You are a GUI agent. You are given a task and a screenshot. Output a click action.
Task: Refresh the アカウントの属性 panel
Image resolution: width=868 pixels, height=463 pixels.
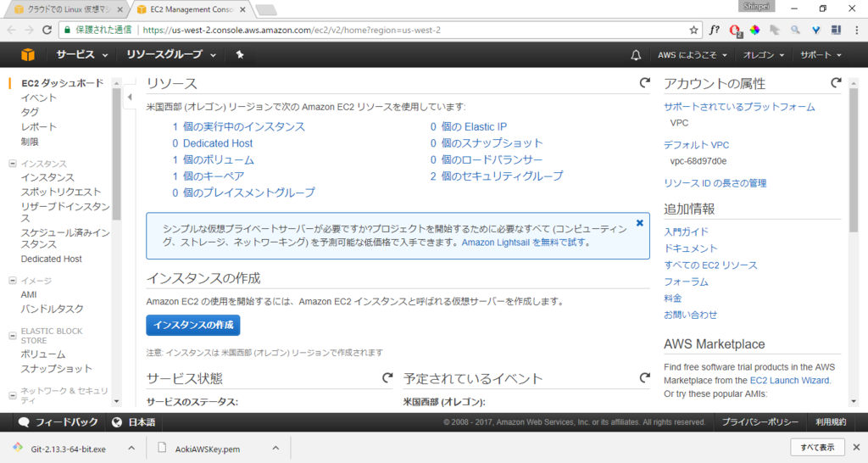(x=836, y=83)
